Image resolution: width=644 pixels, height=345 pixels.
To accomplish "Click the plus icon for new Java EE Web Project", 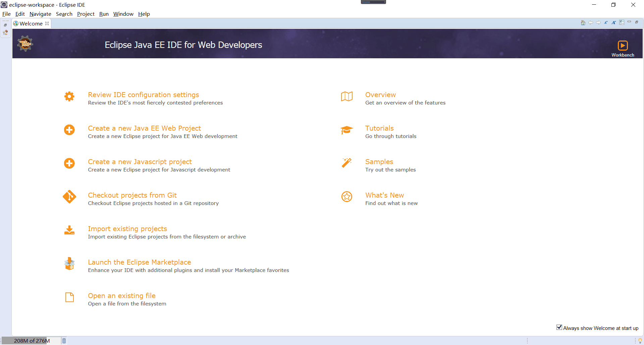I will pyautogui.click(x=69, y=130).
